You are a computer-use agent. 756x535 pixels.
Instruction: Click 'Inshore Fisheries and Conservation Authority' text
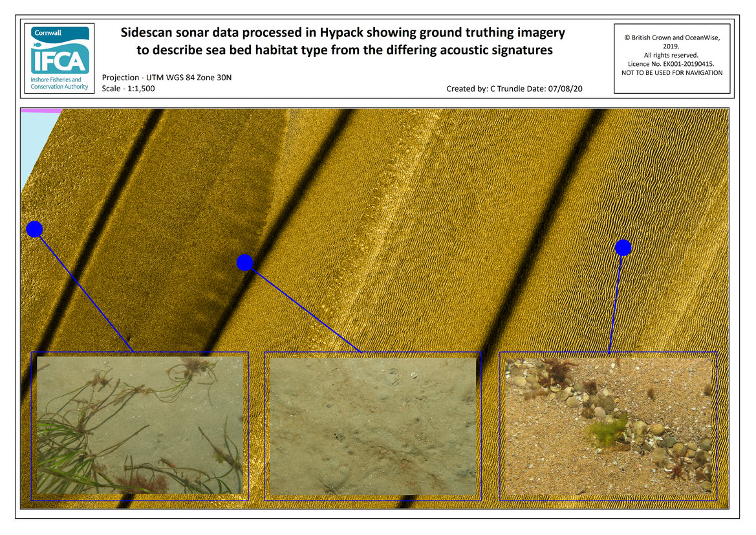59,83
